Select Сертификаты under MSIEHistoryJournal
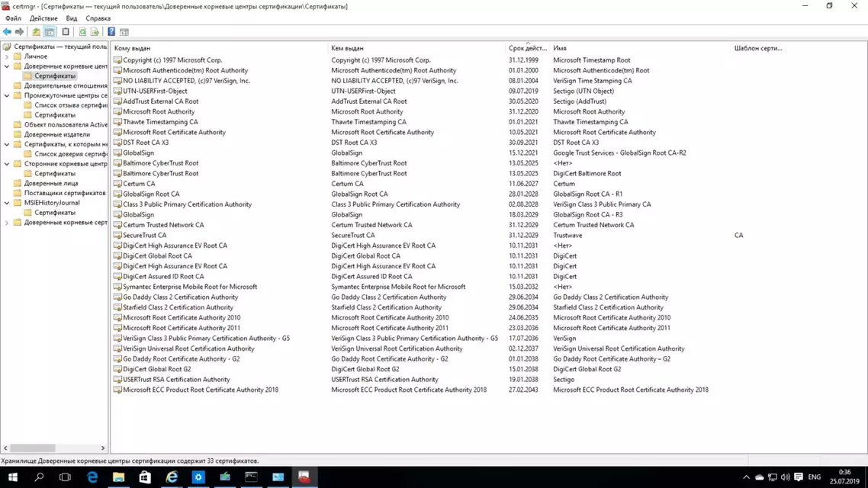The height and width of the screenshot is (488, 868). 55,213
